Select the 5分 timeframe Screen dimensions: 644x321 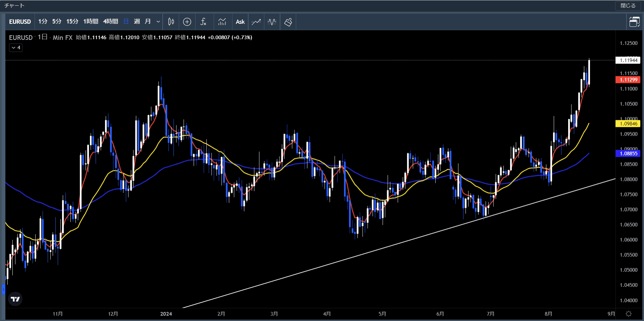(57, 22)
